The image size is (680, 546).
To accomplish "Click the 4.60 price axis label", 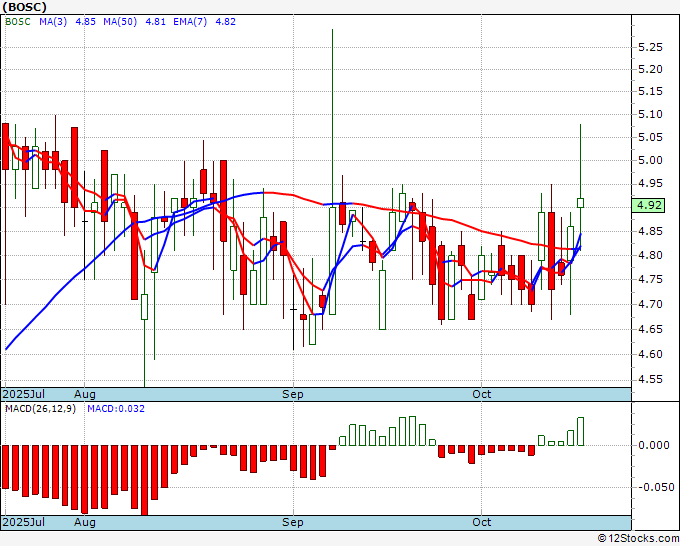I will click(x=651, y=354).
